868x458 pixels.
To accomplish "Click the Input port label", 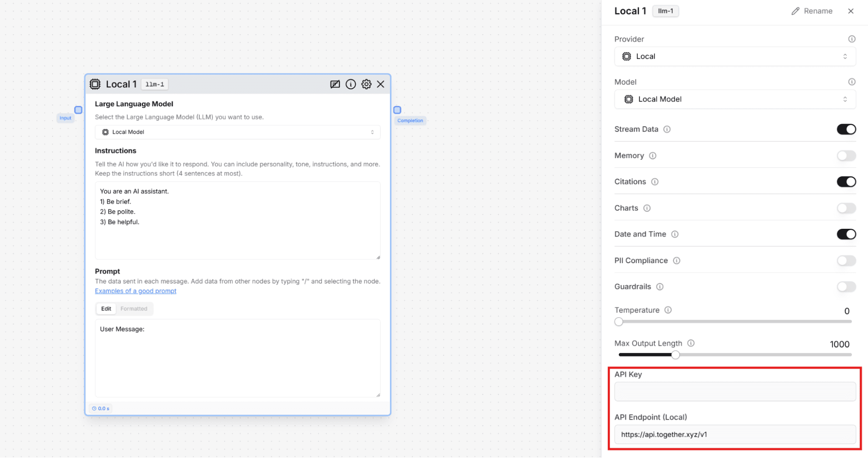I will tap(65, 118).
